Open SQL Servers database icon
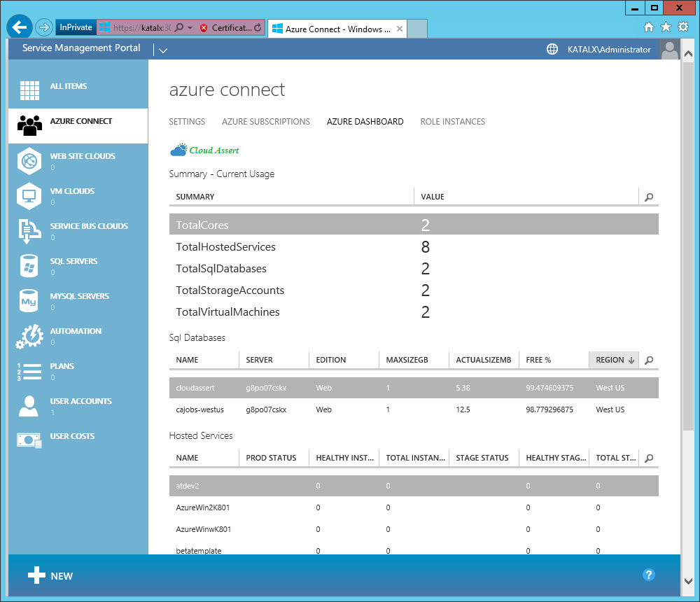Viewport: 700px width, 602px height. coord(29,266)
